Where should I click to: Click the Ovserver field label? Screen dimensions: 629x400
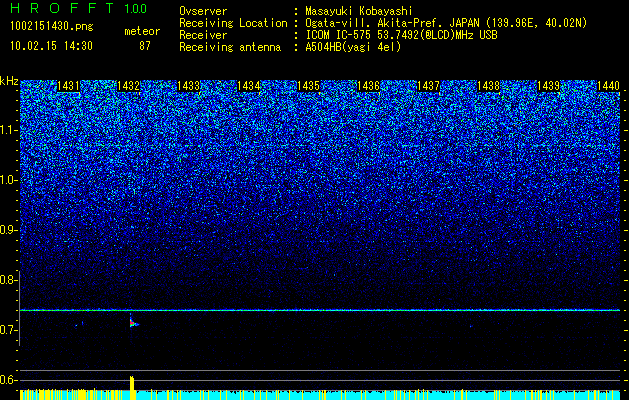203,11
